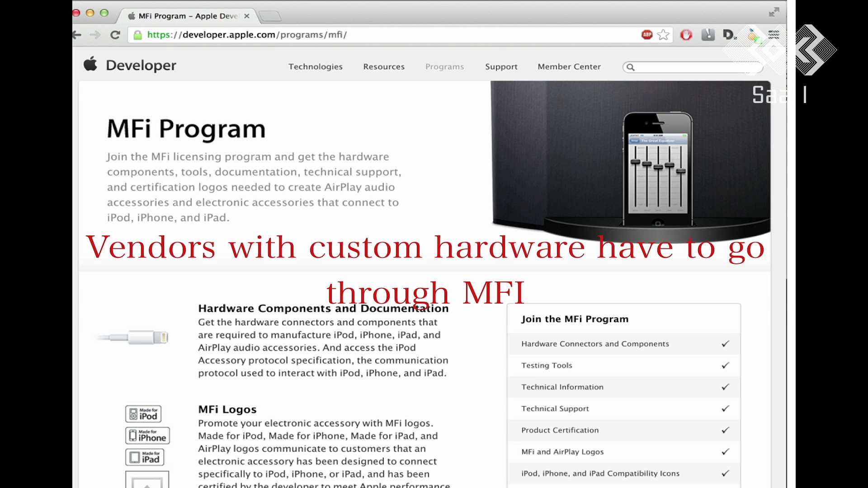This screenshot has width=868, height=488.
Task: Click the MFi and AirPlay Logos row
Action: point(624,452)
